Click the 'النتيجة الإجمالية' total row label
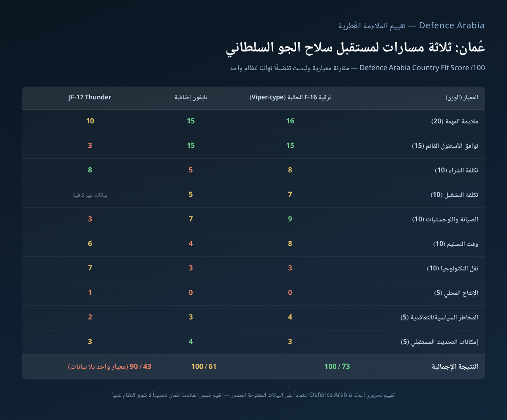The height and width of the screenshot is (420, 507). coord(455,366)
